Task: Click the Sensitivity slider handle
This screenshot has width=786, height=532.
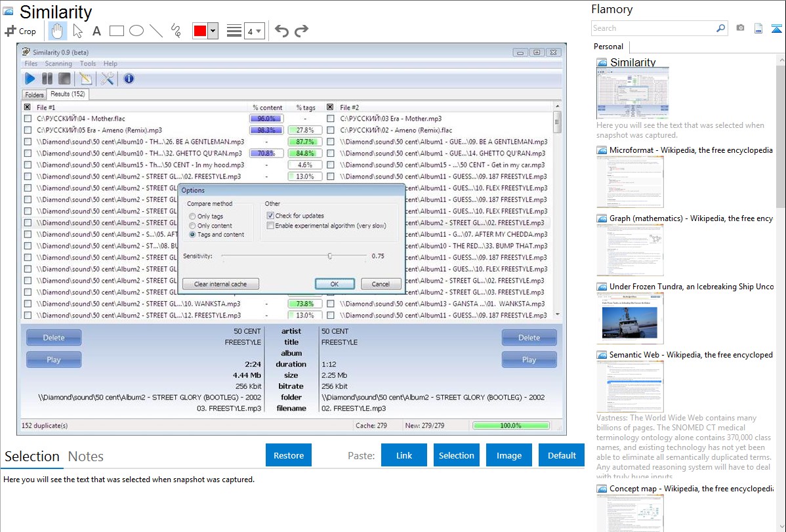Action: (330, 256)
